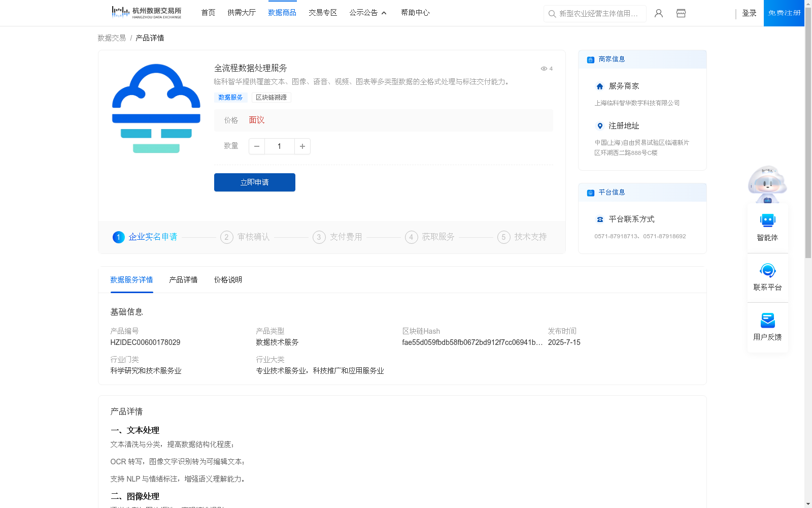Click the 一、文本处理 heading

click(x=135, y=430)
